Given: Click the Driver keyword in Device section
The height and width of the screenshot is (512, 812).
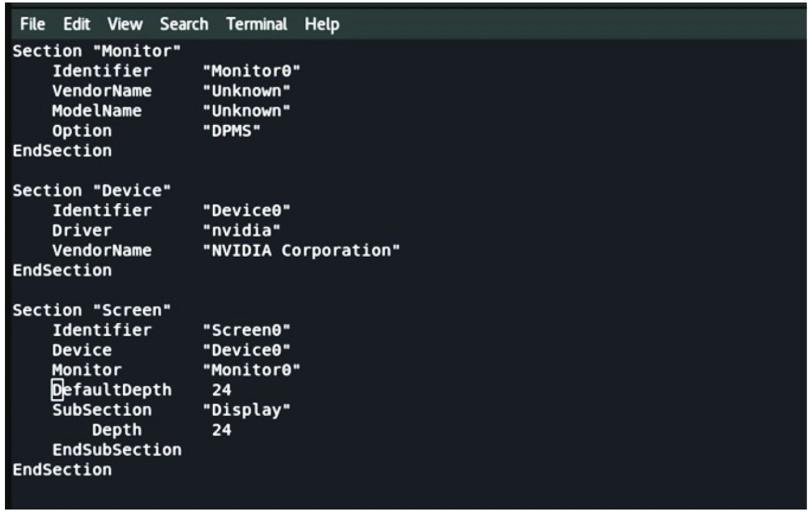Looking at the screenshot, I should tap(82, 231).
